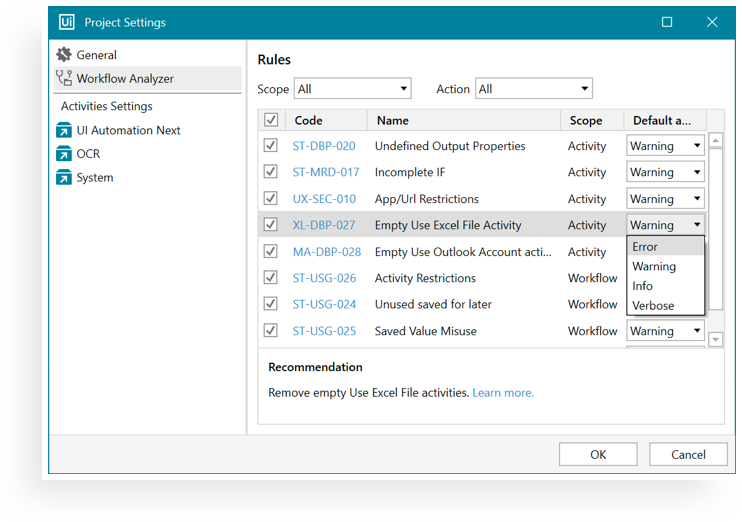Select the Workflow Analyzer branch icon
742x522 pixels.
64,78
